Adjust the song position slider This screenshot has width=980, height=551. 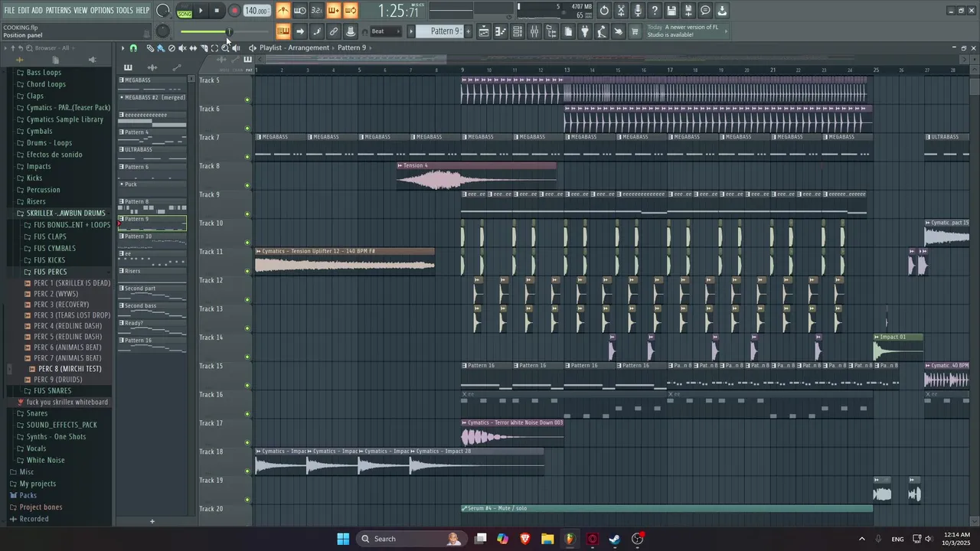pos(225,31)
